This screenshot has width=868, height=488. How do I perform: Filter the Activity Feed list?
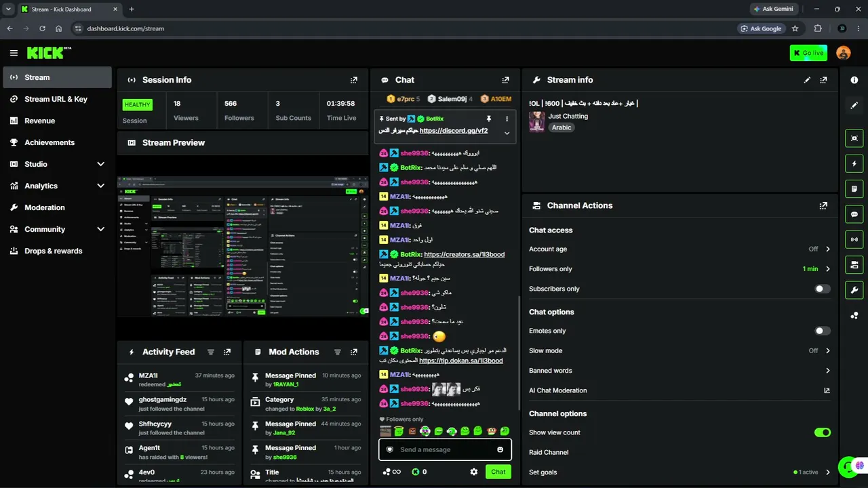coord(211,352)
